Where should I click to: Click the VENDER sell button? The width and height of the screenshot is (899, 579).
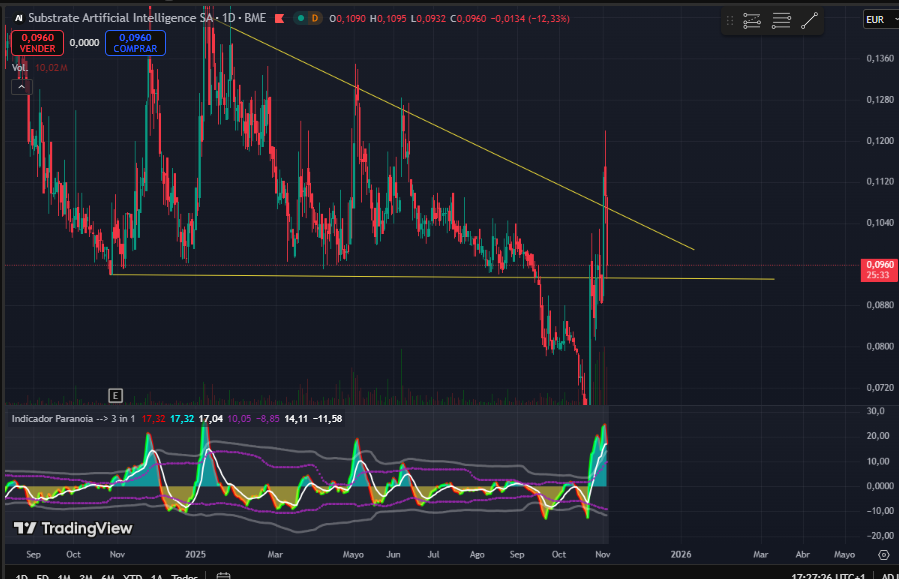point(37,43)
